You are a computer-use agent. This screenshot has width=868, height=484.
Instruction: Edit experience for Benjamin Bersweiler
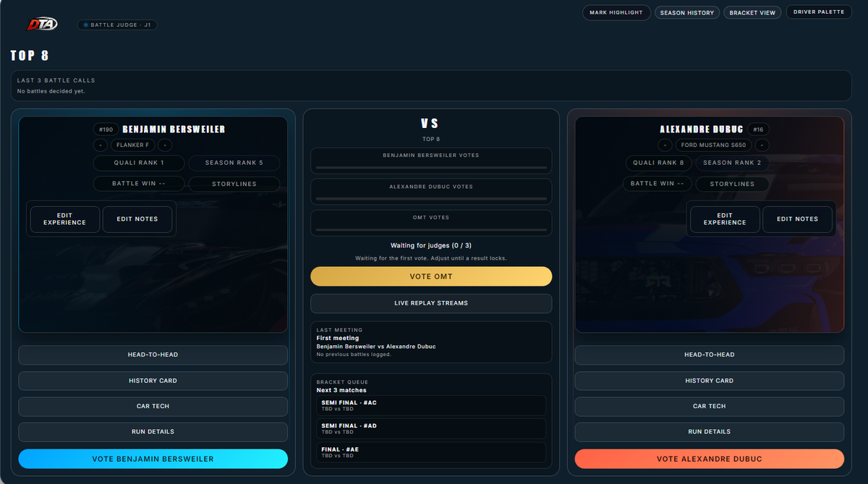64,219
